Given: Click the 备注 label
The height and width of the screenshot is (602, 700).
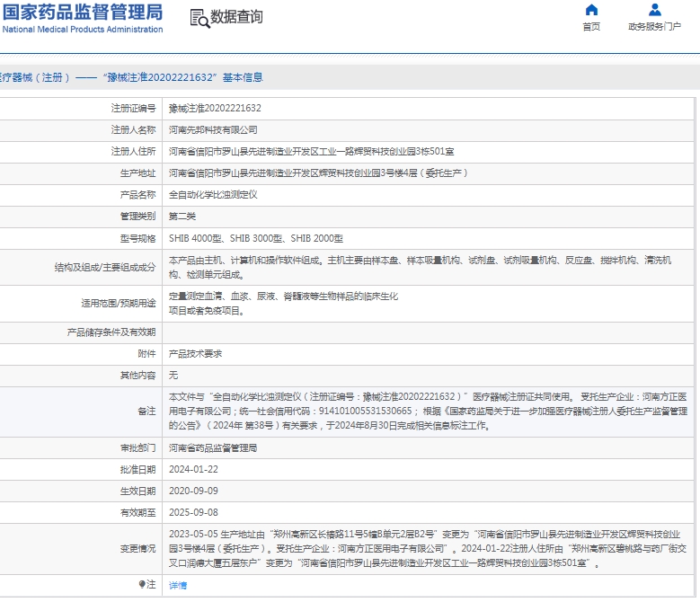Looking at the screenshot, I should [146, 411].
